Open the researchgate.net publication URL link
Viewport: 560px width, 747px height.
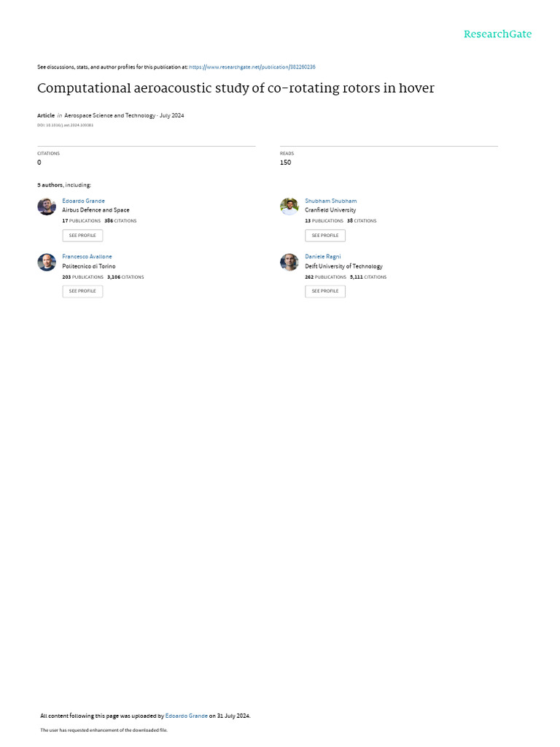coord(252,67)
